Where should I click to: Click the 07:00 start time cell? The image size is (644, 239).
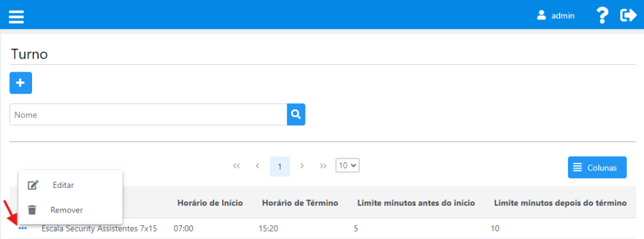183,228
